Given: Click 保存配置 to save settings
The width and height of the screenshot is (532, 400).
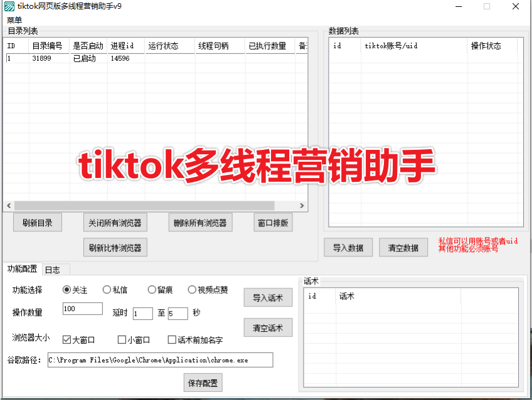Looking at the screenshot, I should tap(203, 382).
